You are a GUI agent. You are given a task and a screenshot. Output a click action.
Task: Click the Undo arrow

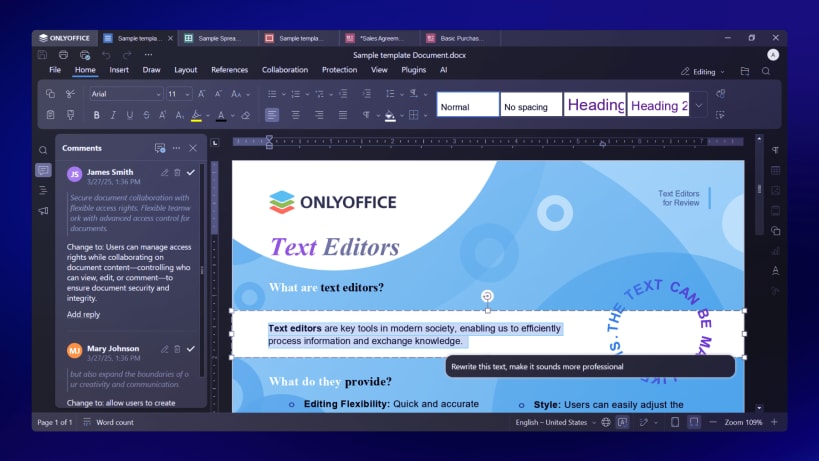click(x=106, y=55)
